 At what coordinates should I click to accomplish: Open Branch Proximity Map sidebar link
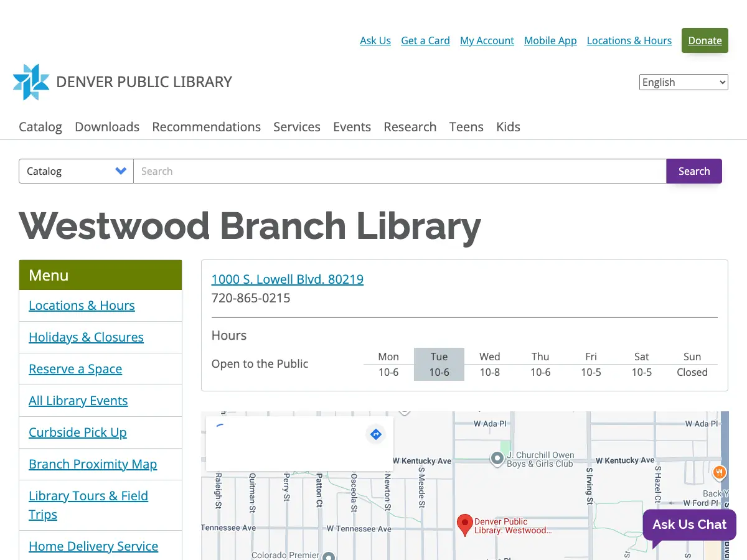click(93, 464)
